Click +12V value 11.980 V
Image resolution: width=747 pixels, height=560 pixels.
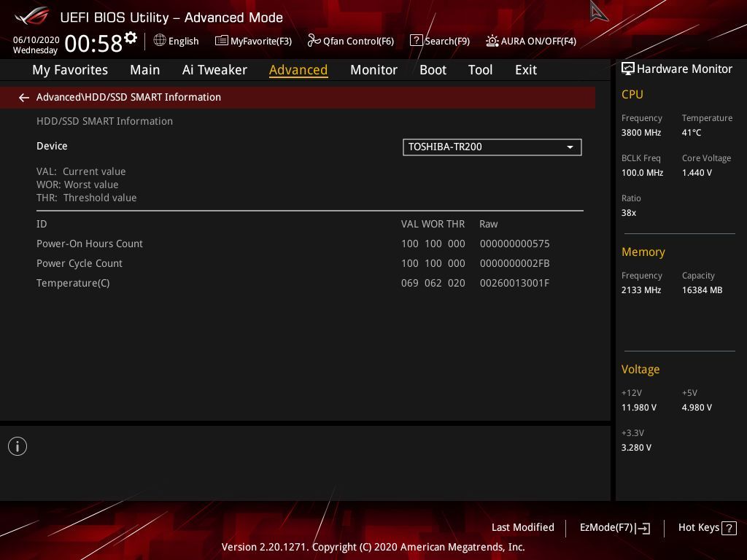point(639,408)
